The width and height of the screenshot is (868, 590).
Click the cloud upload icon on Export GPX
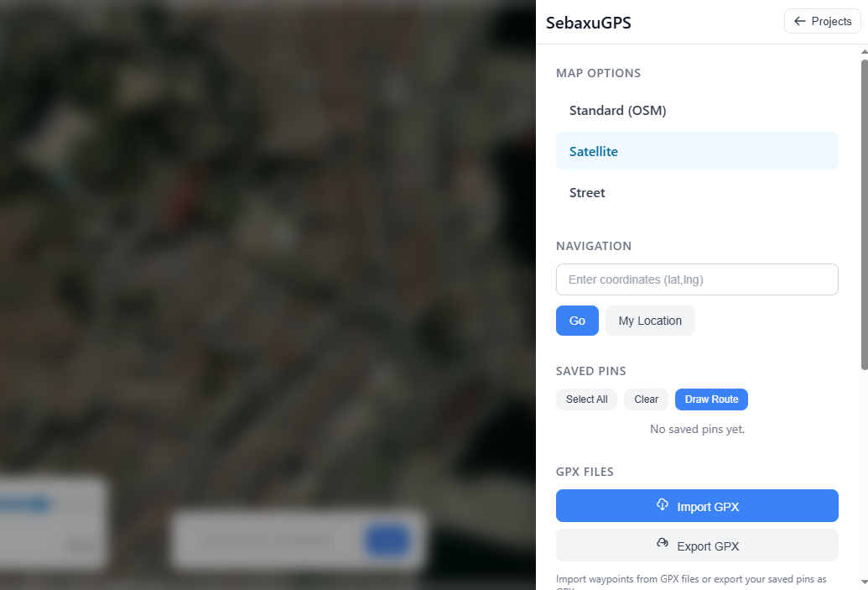pos(662,543)
